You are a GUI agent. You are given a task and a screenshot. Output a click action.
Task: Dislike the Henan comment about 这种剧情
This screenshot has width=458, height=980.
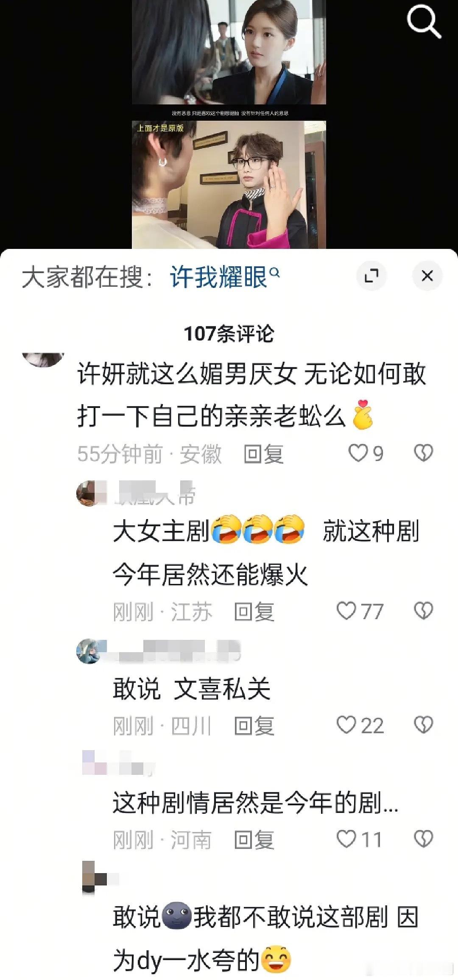[423, 839]
